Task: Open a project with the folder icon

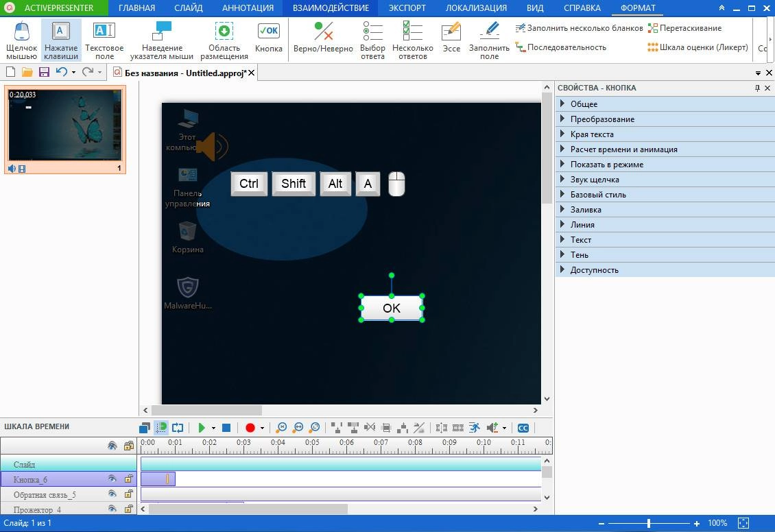Action: 27,73
